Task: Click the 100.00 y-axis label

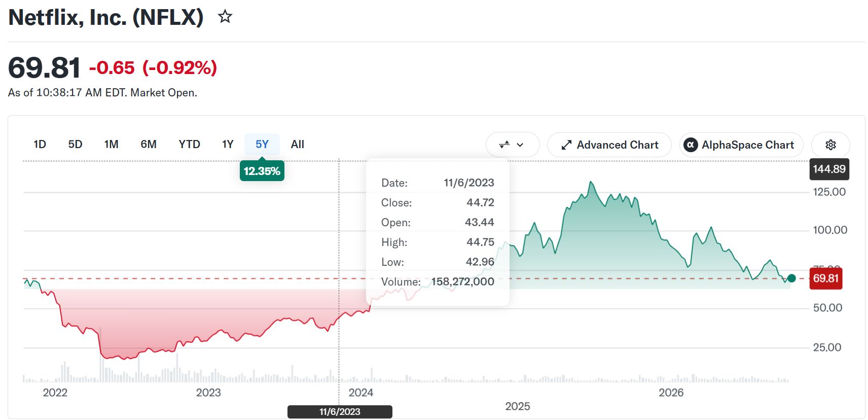Action: (830, 230)
